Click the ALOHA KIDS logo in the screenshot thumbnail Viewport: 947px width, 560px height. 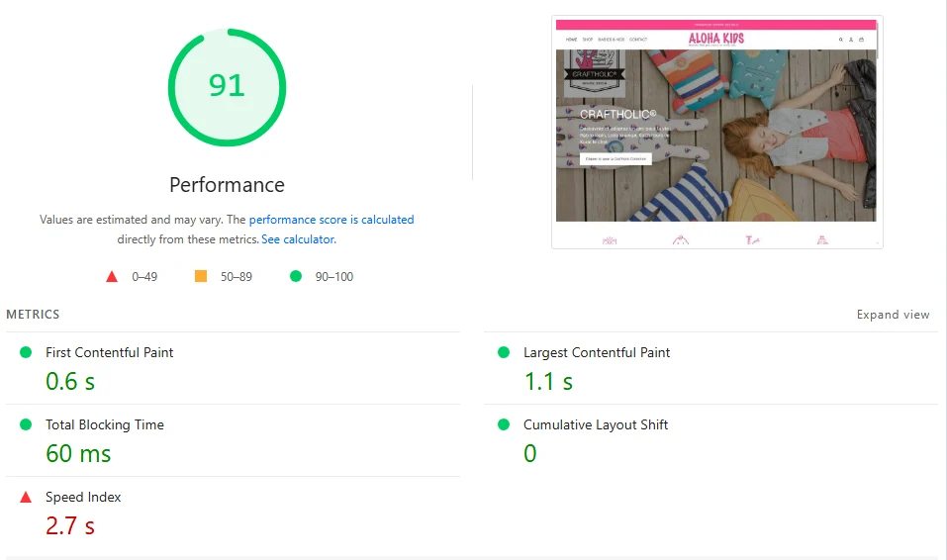716,39
